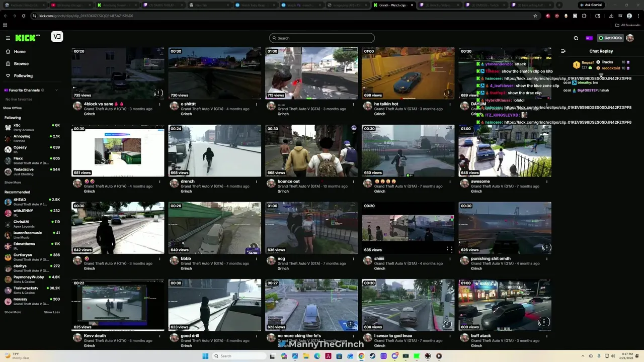Reload the page with browser refresh
The image size is (644, 362).
click(24, 16)
